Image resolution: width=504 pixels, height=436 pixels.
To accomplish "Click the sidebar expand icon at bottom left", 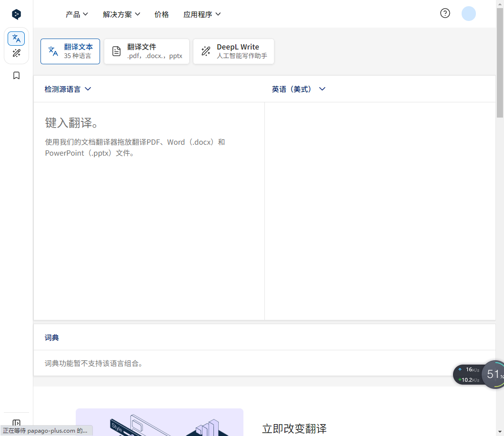I will tap(16, 423).
